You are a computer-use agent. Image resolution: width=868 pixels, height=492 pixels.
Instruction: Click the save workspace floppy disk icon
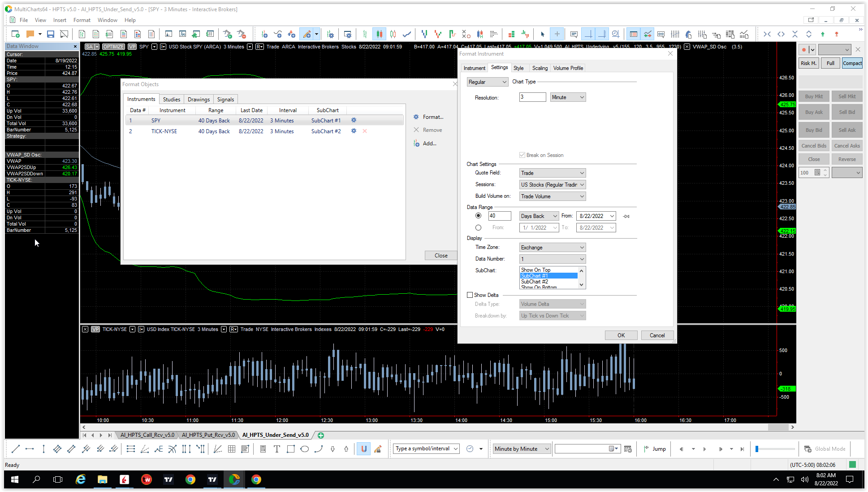click(51, 34)
